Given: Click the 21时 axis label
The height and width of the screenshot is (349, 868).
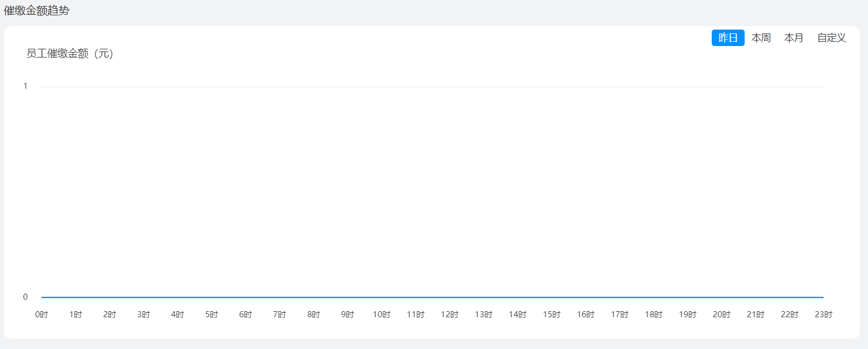Looking at the screenshot, I should coord(756,314).
